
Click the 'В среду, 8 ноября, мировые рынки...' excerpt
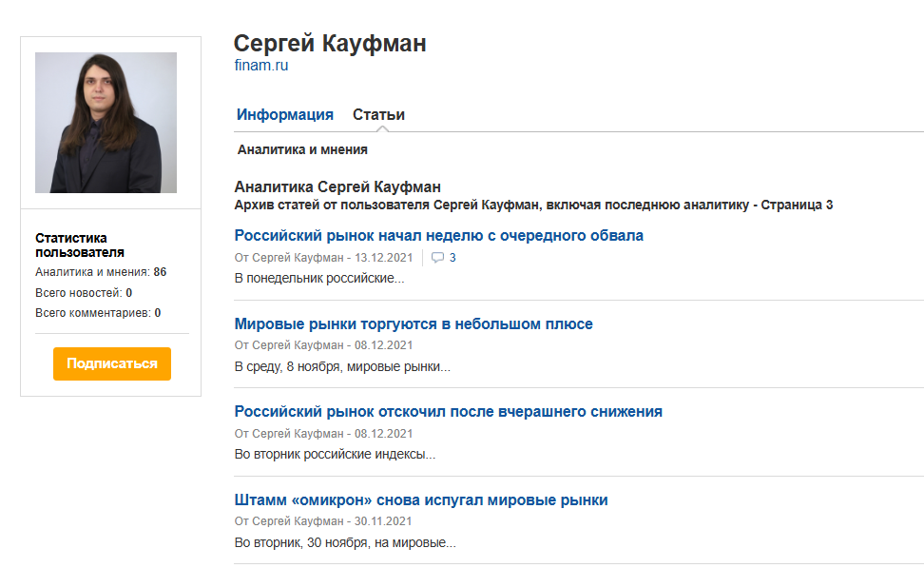coord(342,366)
